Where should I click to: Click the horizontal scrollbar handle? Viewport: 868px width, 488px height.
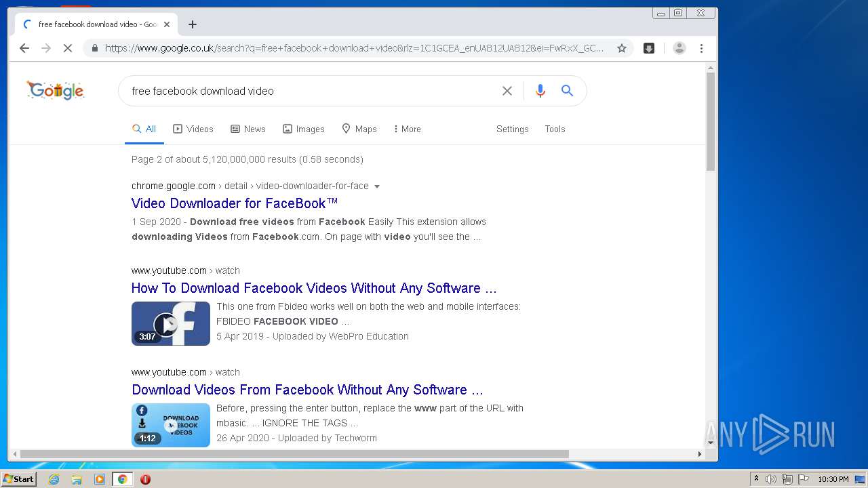[294, 454]
